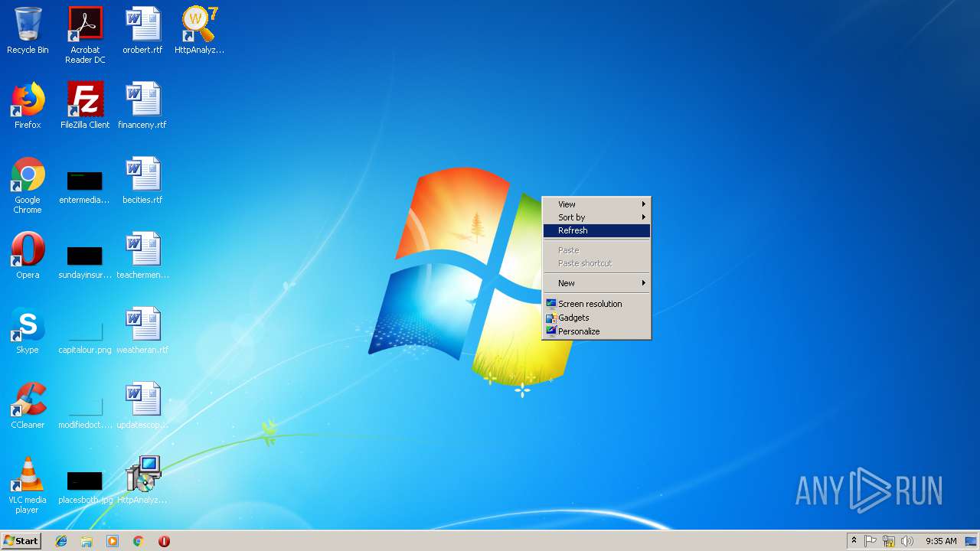Screen dimensions: 980x551
Task: Select the Skype desktop shortcut
Action: coord(28,331)
